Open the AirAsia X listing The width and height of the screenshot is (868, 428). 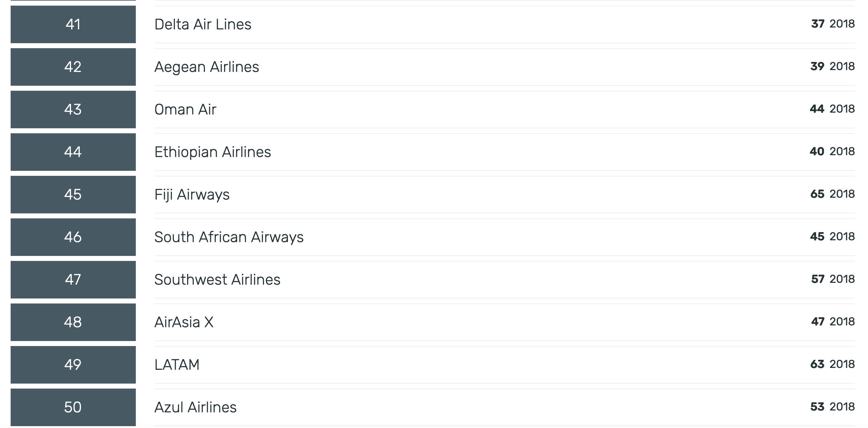pos(184,322)
